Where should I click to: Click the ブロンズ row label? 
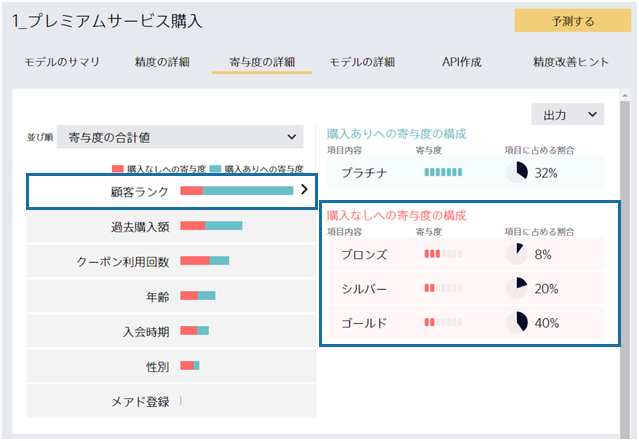[364, 254]
